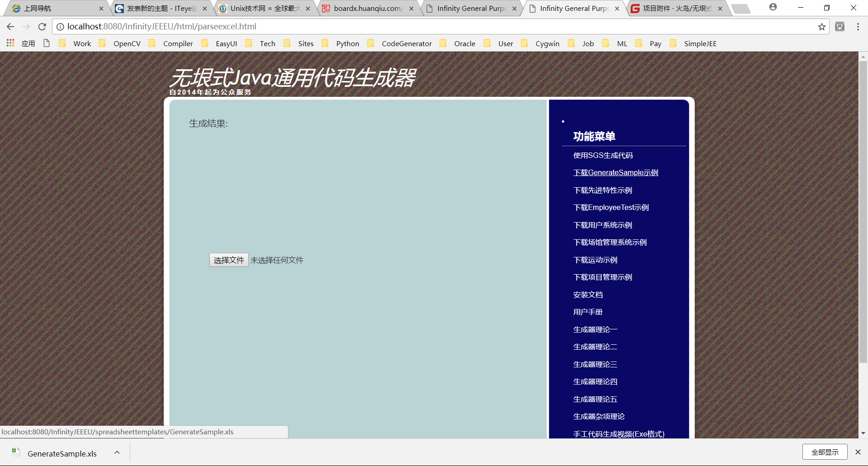Open the Python bookmark folder
Image resolution: width=868 pixels, height=466 pixels.
pyautogui.click(x=340, y=43)
